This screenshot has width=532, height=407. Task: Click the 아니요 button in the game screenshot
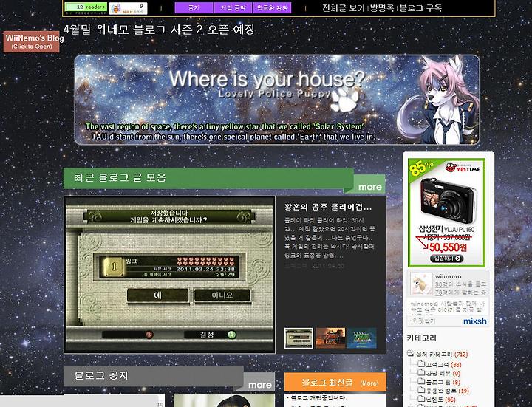tap(222, 295)
